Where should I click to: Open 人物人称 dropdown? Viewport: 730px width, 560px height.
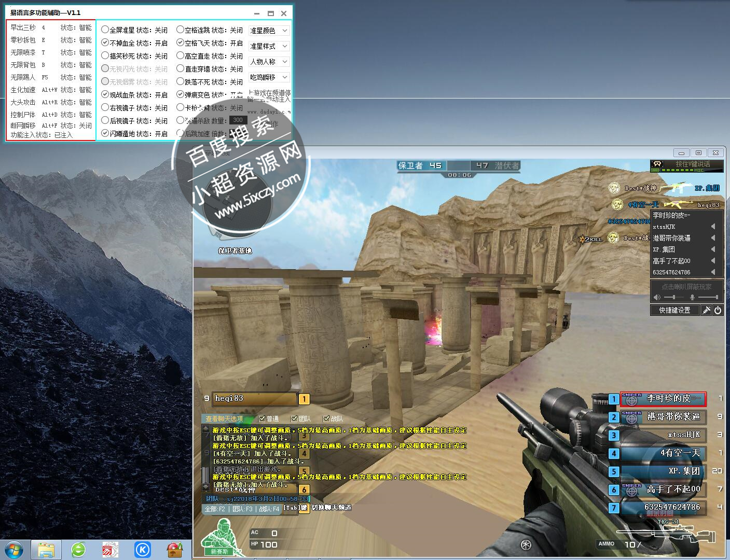[x=269, y=62]
